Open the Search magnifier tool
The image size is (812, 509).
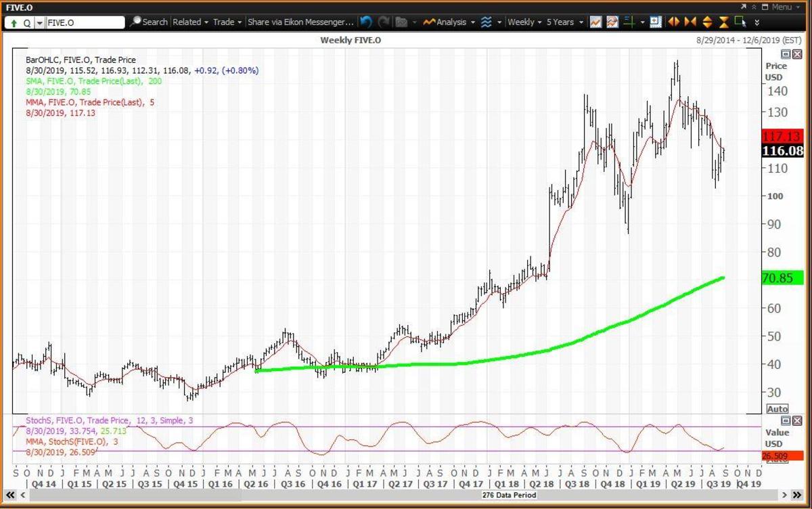[149, 22]
